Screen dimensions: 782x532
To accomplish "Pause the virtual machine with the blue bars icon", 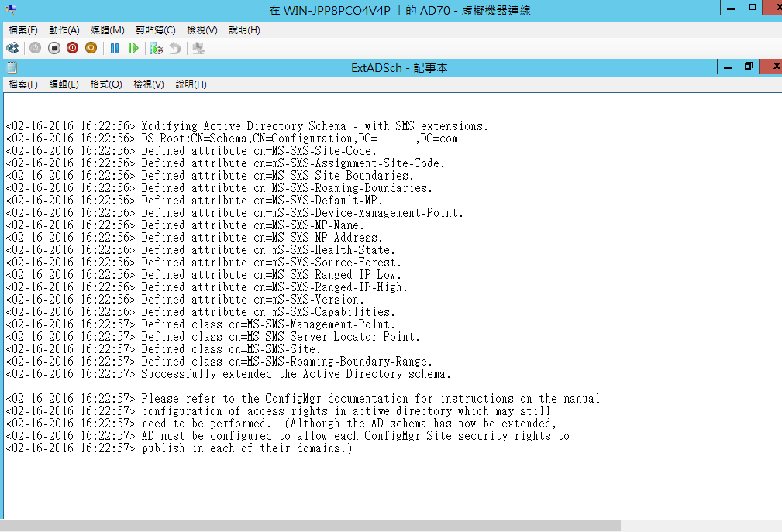I will (115, 48).
